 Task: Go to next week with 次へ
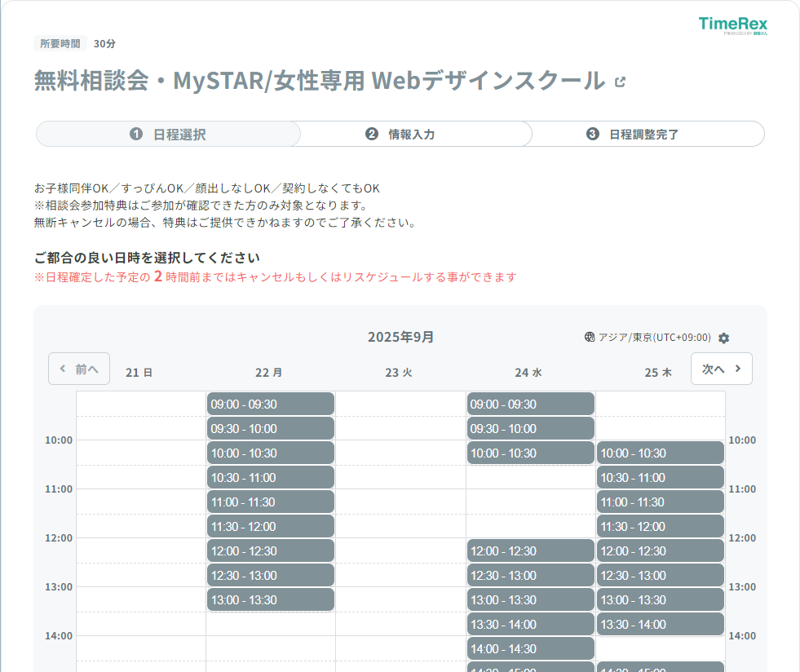[721, 369]
